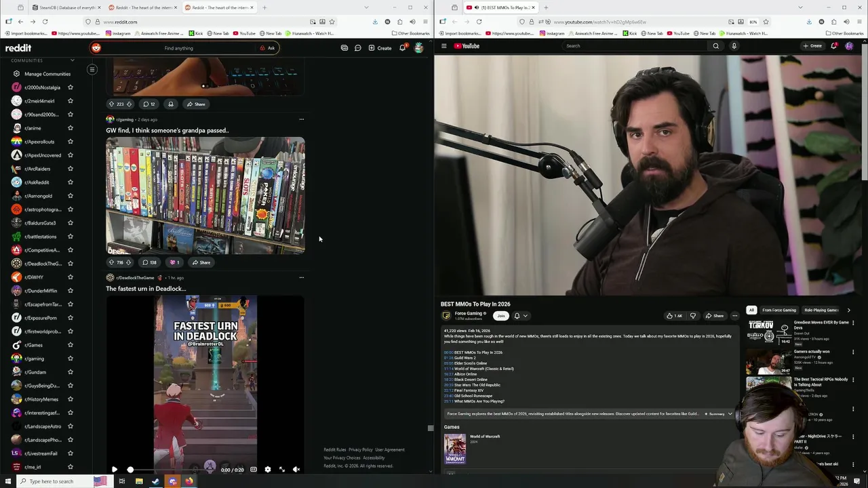Open settings gear on Deadlock video
This screenshot has width=868, height=488.
pos(268,470)
